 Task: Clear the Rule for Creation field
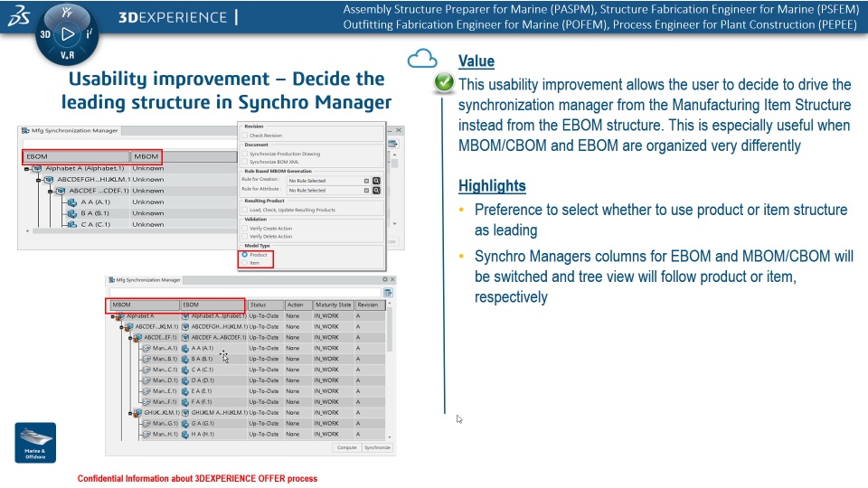[366, 181]
